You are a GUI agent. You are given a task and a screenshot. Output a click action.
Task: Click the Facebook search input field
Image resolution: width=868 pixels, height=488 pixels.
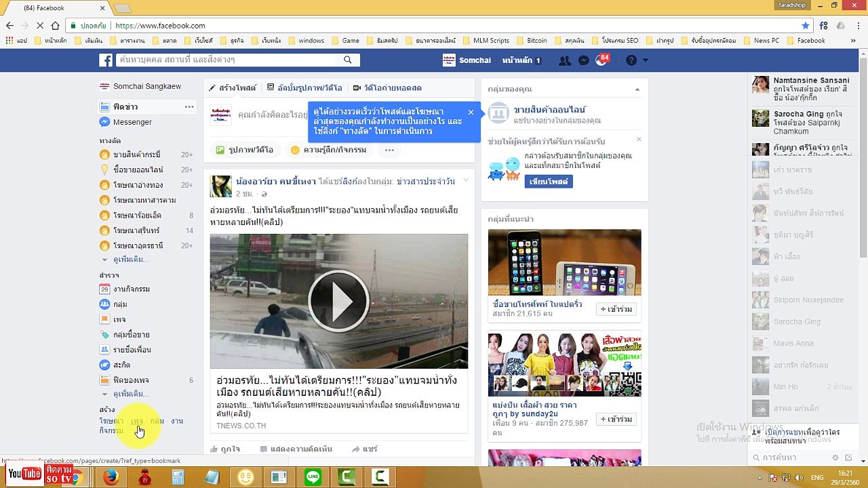227,60
